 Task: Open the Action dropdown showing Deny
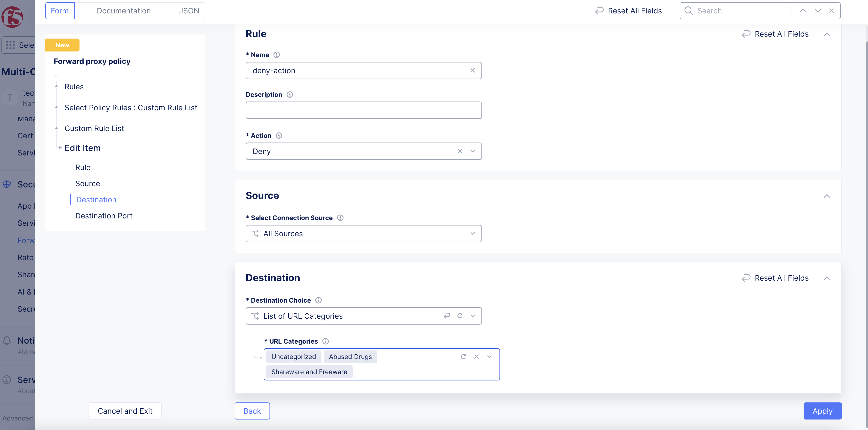click(472, 151)
